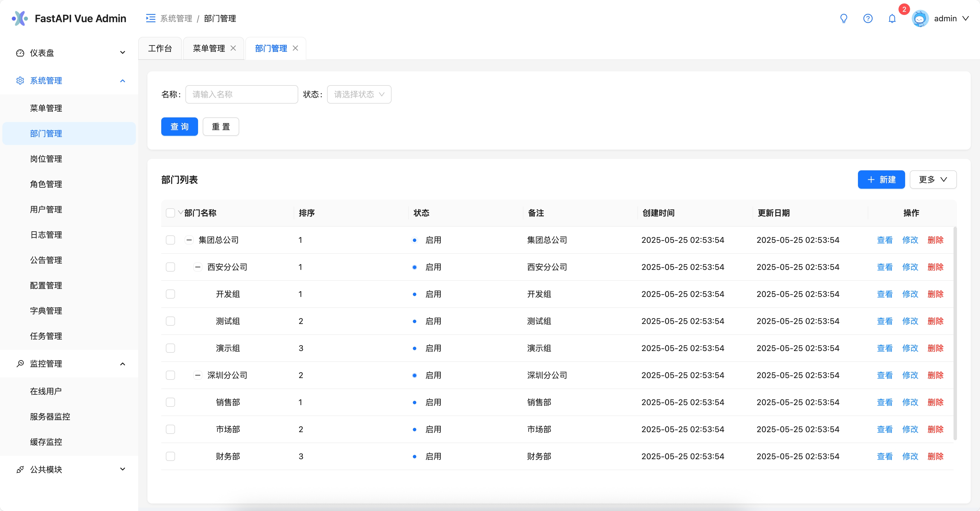Click the FastAPI Vue Admin logo icon
Screen dimensions: 980x511
(20, 18)
